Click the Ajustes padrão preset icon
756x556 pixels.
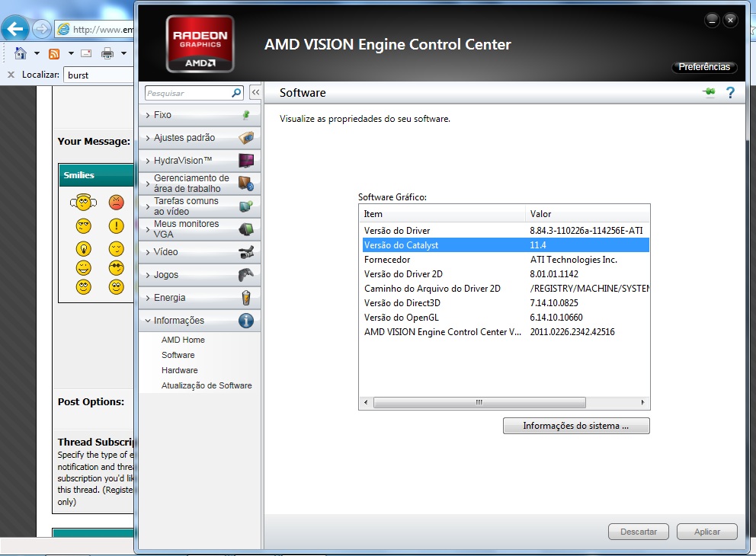coord(246,138)
